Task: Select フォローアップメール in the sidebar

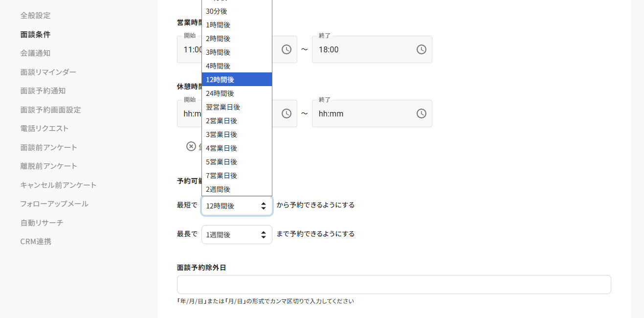Action: (x=54, y=204)
